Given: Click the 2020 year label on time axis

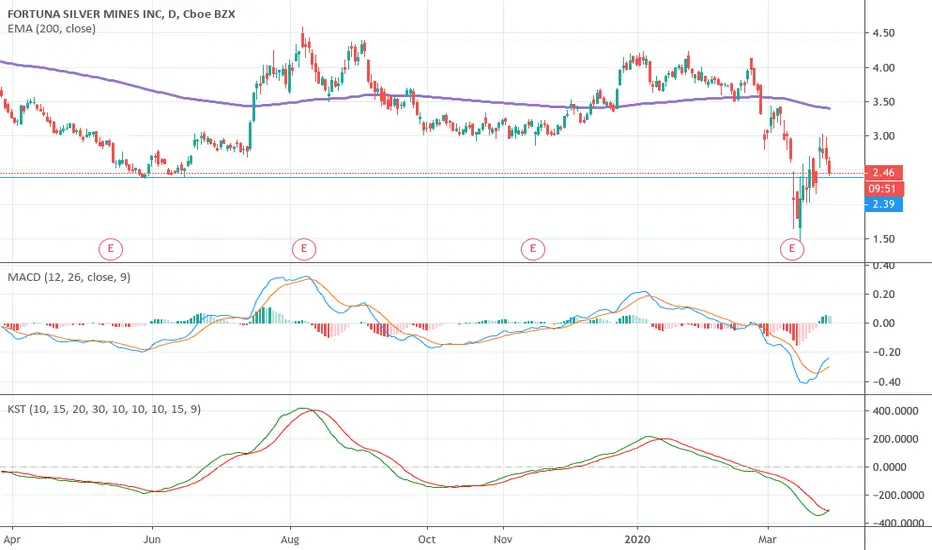Looking at the screenshot, I should point(637,539).
